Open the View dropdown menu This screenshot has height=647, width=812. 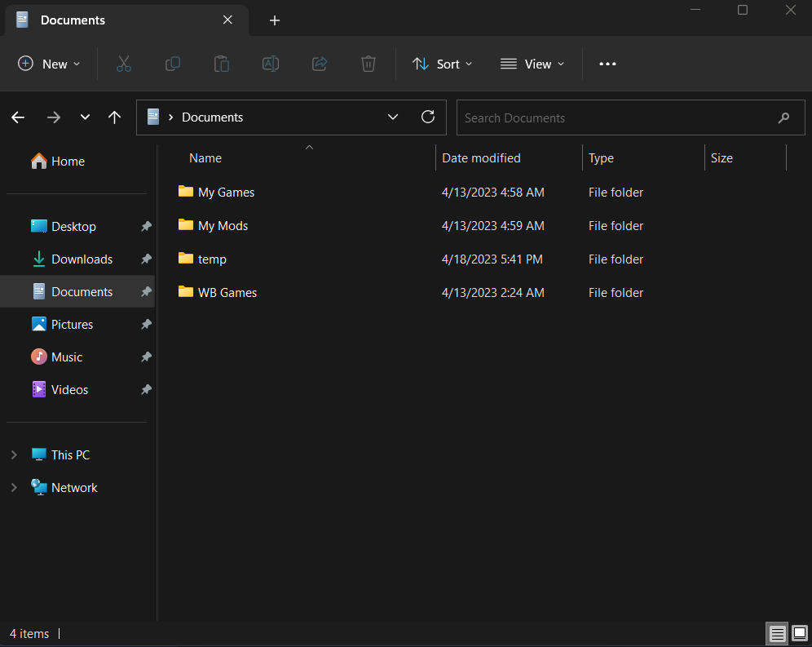pos(532,64)
